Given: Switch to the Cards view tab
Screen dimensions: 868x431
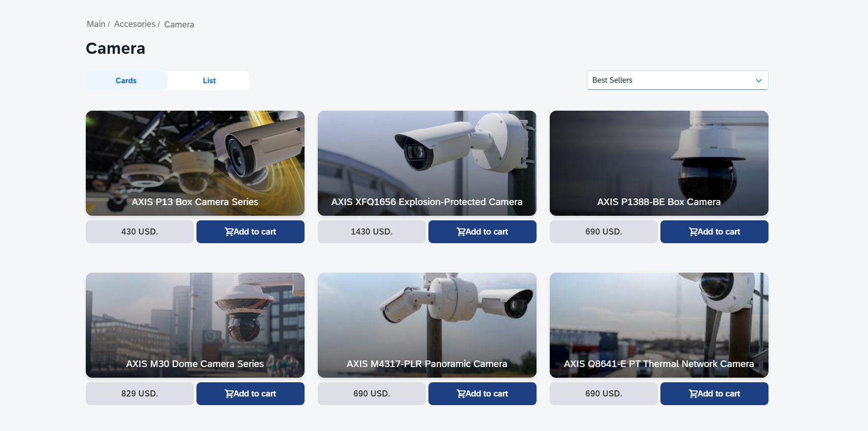Looking at the screenshot, I should pyautogui.click(x=126, y=81).
